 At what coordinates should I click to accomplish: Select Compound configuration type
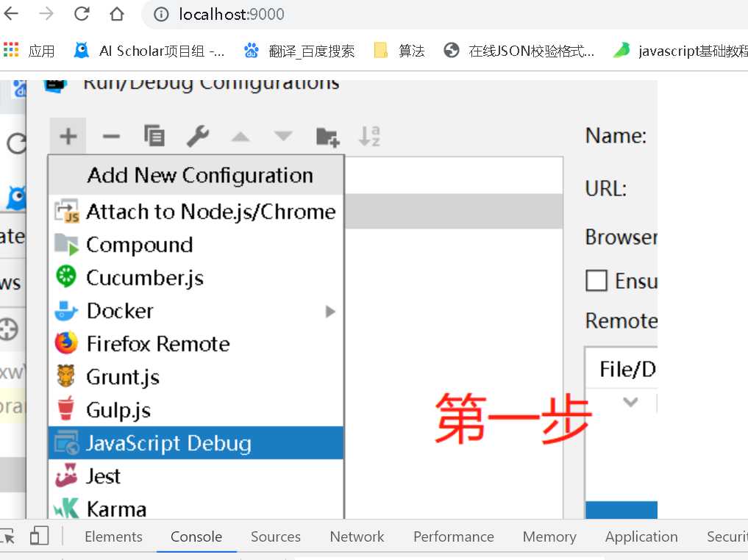pos(196,245)
